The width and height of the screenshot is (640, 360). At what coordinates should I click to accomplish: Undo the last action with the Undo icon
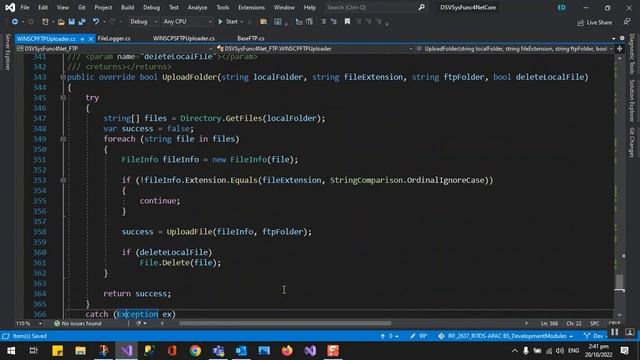[x=96, y=22]
